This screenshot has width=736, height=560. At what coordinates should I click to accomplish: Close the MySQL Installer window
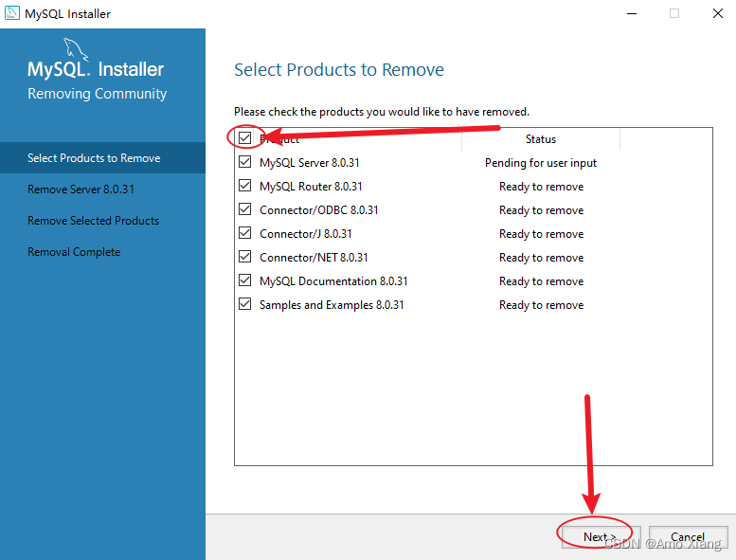point(718,13)
